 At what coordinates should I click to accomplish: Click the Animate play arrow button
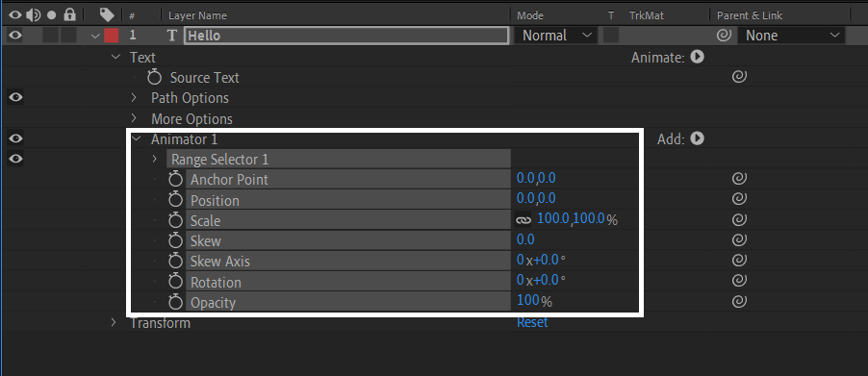tap(698, 57)
